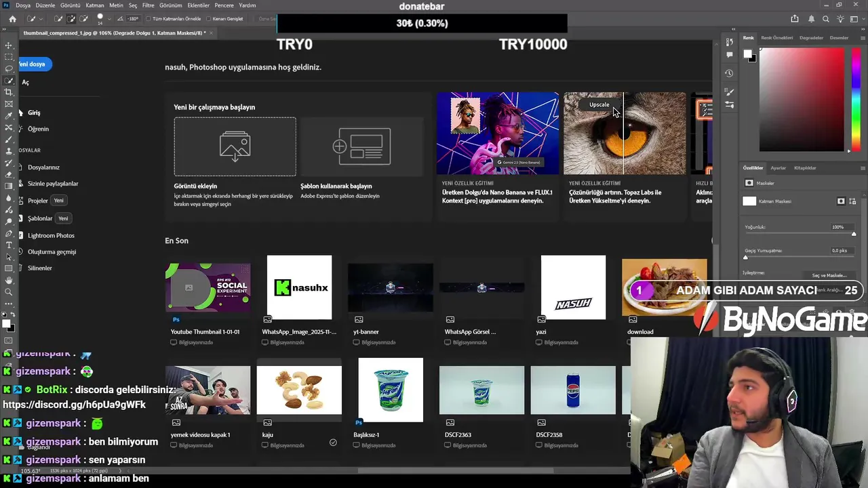
Task: Open Oluşturma geçmişi in sidebar
Action: [x=52, y=251]
